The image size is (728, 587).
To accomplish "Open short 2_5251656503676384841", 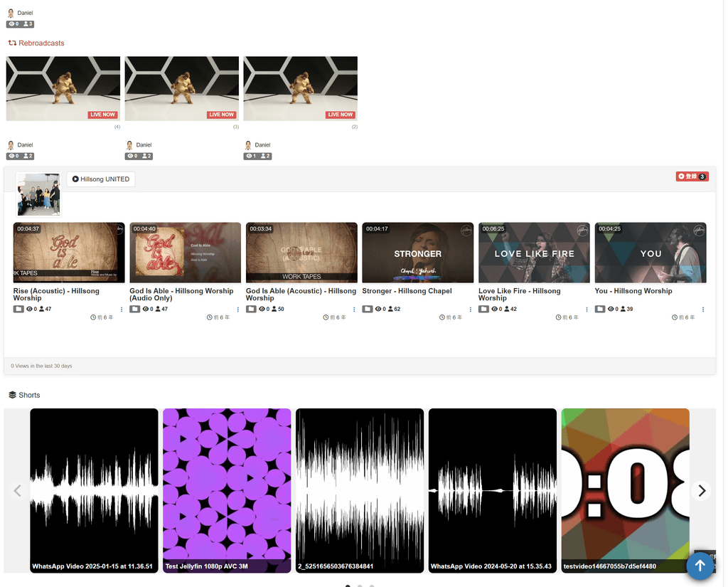I will coord(360,491).
